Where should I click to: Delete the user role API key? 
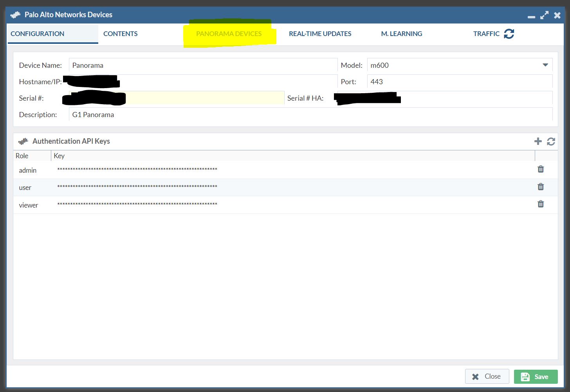(x=541, y=187)
